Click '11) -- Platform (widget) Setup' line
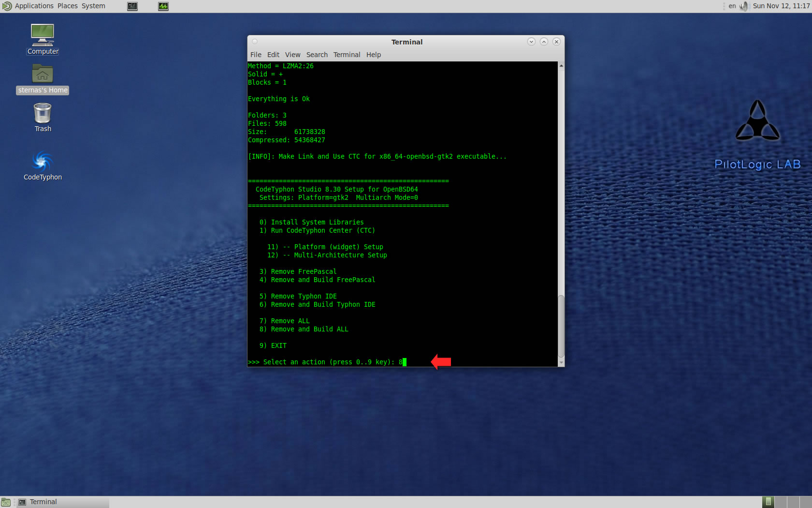812x508 pixels. pos(325,247)
